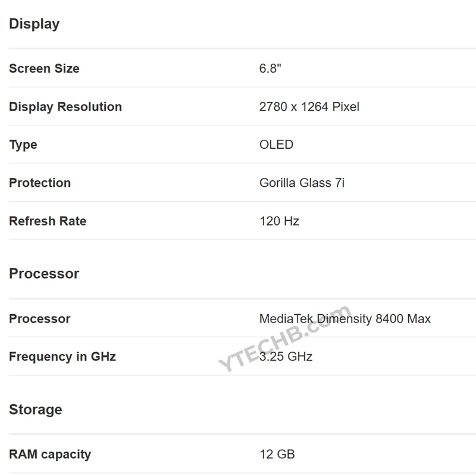Screen dimensions: 476x476
Task: Select the Screen Size row label
Action: point(44,68)
